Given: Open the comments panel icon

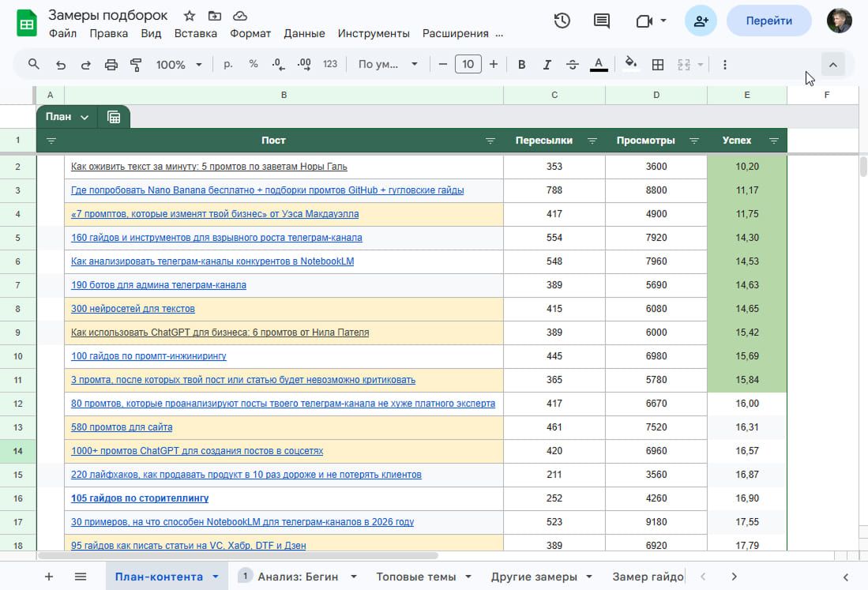Looking at the screenshot, I should 602,21.
